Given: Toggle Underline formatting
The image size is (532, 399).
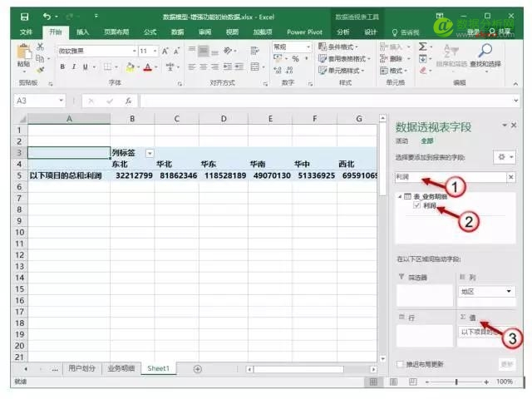Looking at the screenshot, I should click(85, 66).
